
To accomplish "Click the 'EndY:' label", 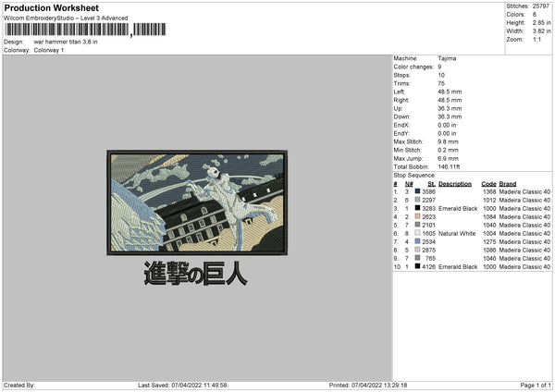I will click(401, 133).
